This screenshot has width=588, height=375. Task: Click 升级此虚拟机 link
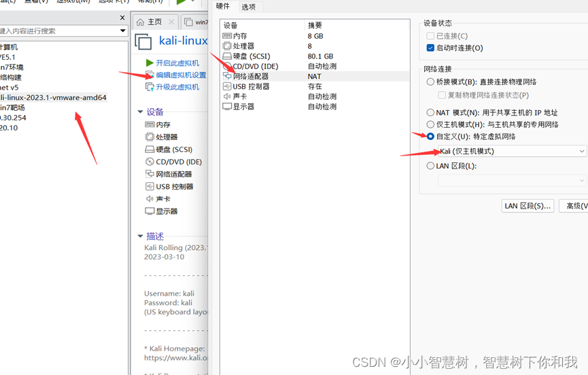177,87
